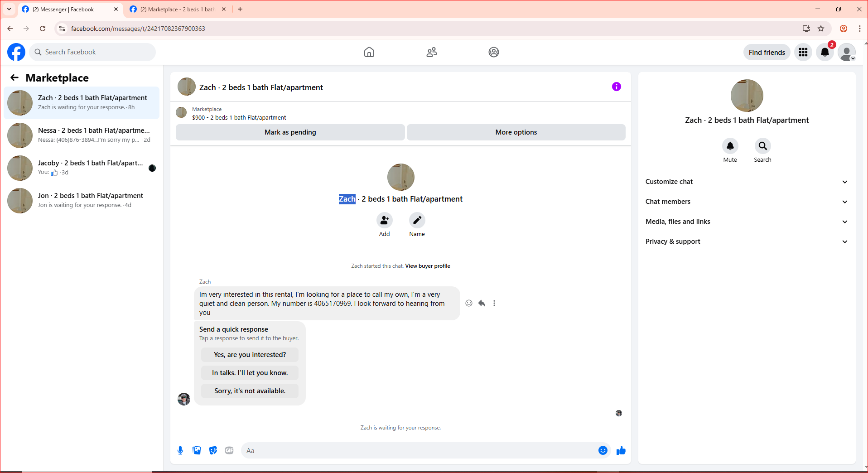Open the Friends icon in top navigation
This screenshot has width=868, height=473.
[x=432, y=52]
